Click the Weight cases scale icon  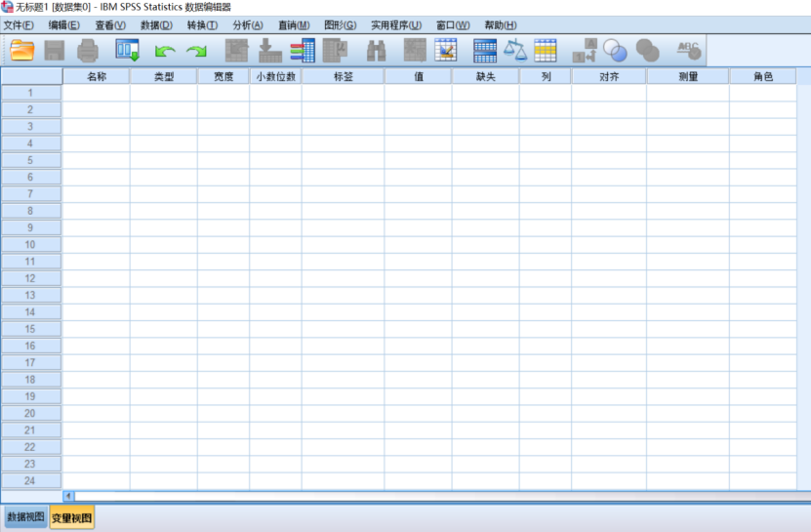[515, 50]
